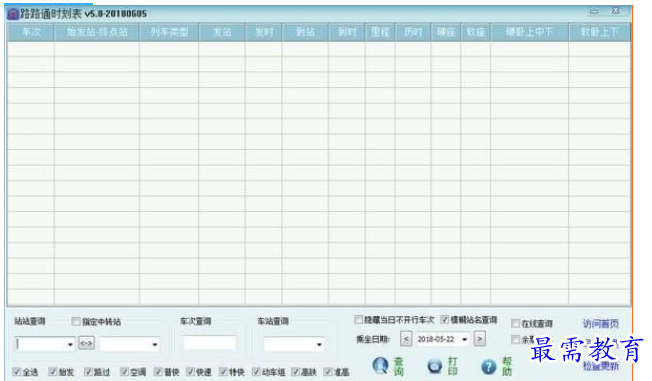Open the 乘坐日期 date picker dropdown
The image size is (652, 381).
point(464,339)
